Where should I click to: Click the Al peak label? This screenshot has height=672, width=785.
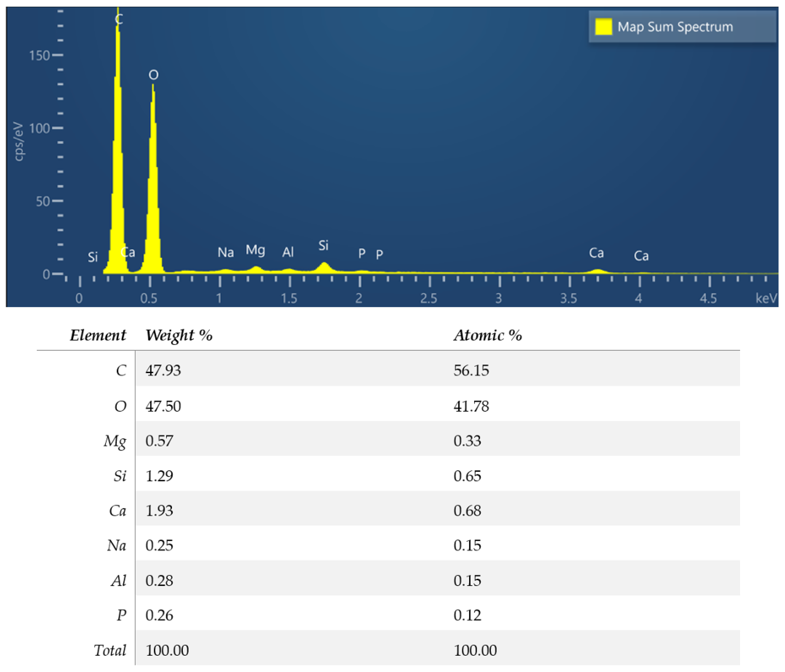pyautogui.click(x=288, y=252)
